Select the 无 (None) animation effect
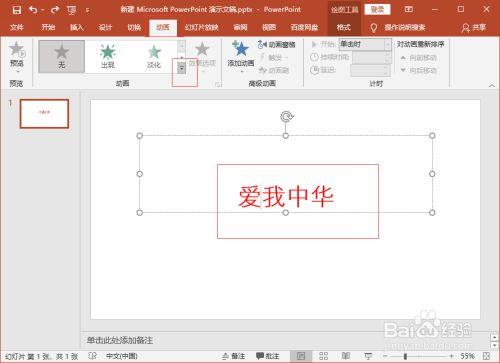Viewport: 500px width, 363px height. (62, 57)
